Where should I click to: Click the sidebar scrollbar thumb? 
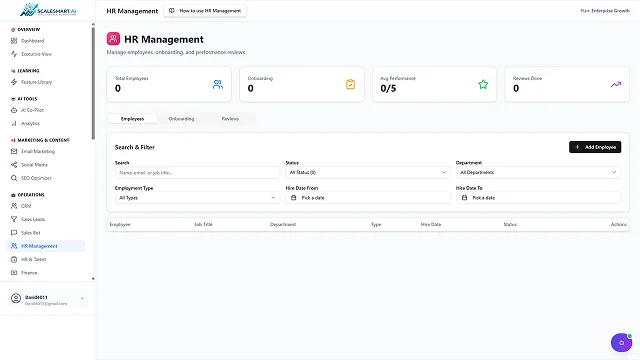(93, 84)
